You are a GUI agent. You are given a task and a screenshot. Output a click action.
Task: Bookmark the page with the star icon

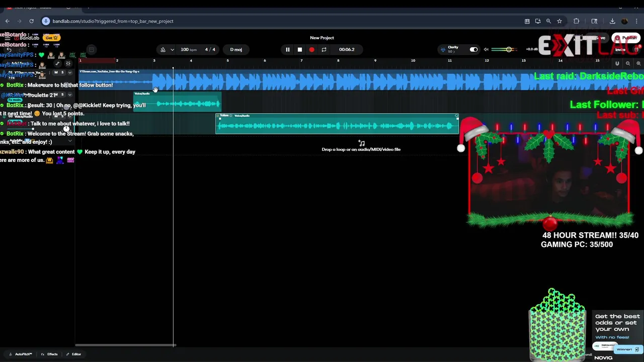[559, 21]
